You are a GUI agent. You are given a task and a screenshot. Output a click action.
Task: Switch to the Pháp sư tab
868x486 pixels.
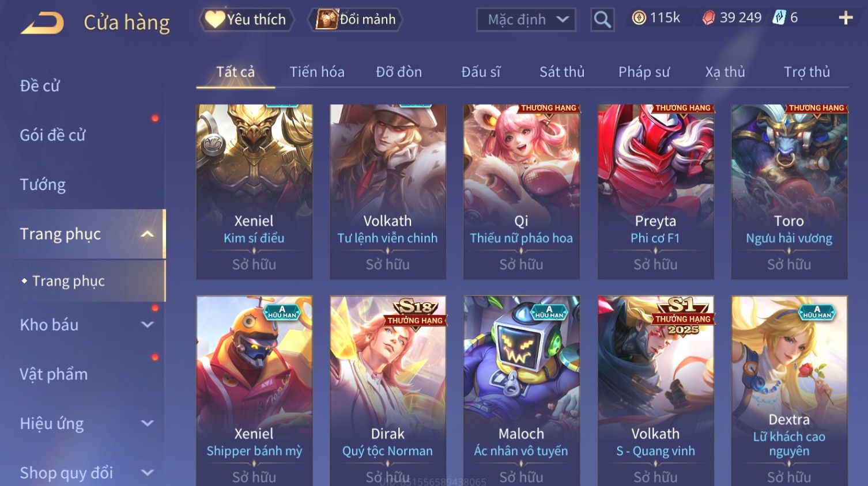[644, 72]
